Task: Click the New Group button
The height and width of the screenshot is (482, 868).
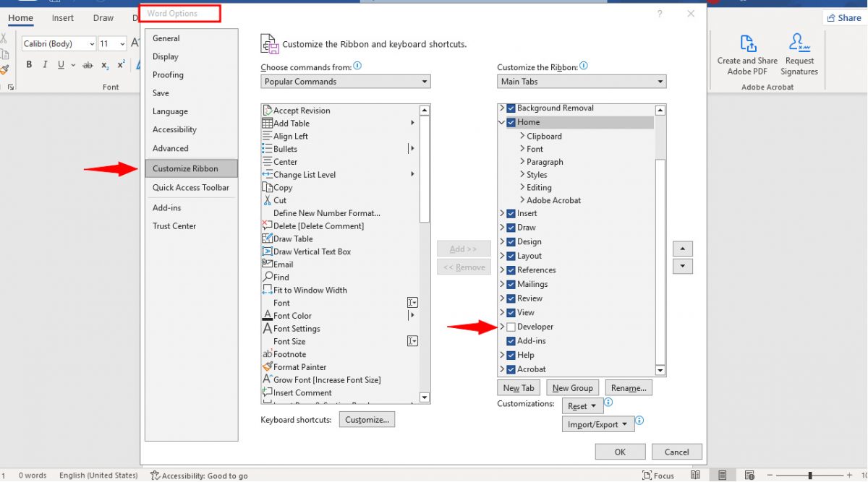Action: pyautogui.click(x=572, y=387)
